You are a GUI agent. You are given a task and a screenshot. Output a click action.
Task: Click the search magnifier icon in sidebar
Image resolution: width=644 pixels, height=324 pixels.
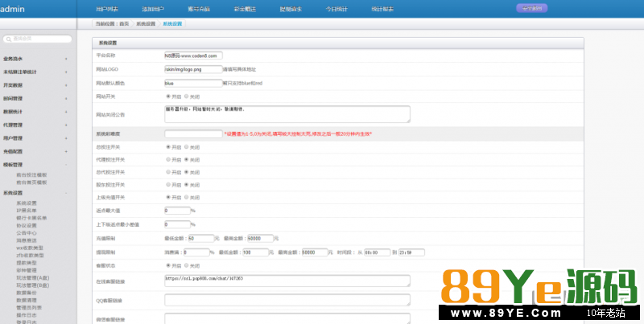pyautogui.click(x=8, y=39)
